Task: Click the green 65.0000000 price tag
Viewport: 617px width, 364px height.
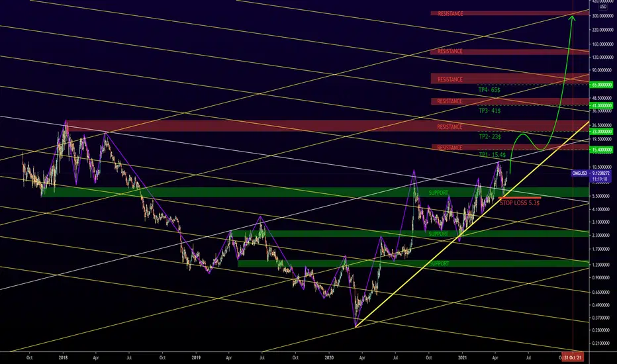Action: (602, 85)
